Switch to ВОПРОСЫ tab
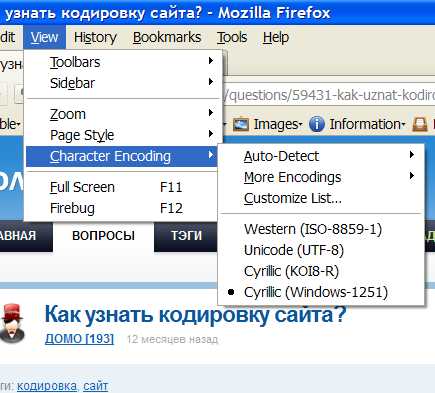The image size is (435, 393). tap(103, 235)
